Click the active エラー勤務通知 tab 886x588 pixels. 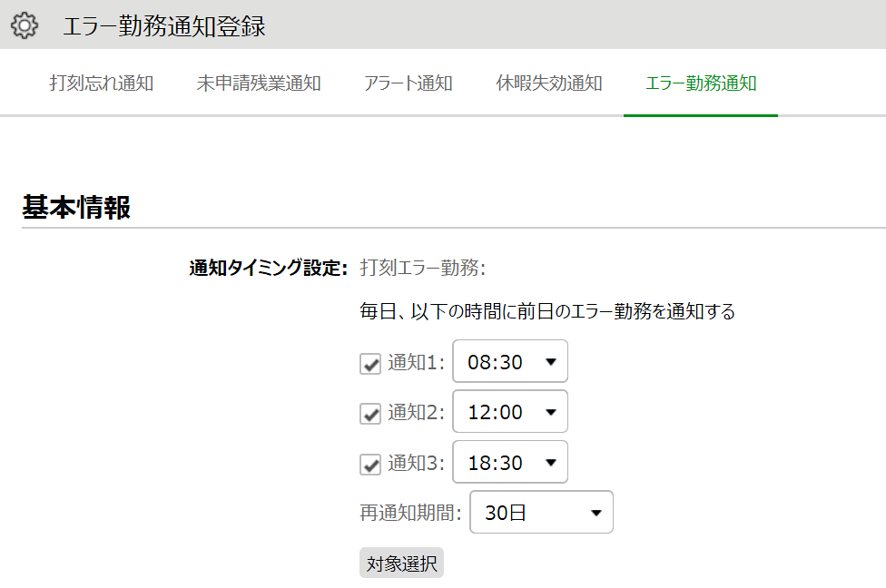pos(701,83)
